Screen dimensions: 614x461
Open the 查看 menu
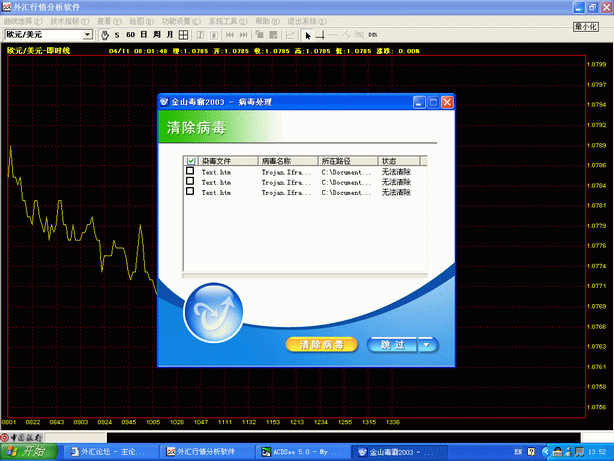(109, 21)
